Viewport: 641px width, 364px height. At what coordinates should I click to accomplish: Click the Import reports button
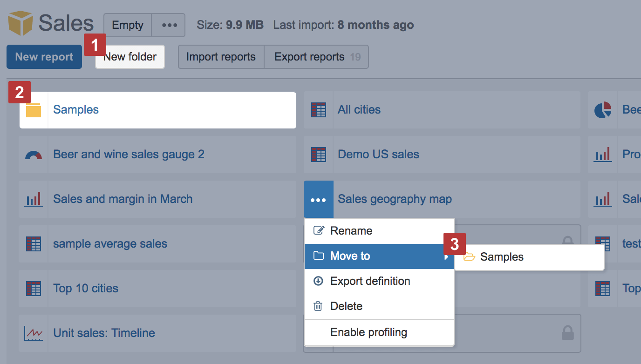point(221,57)
